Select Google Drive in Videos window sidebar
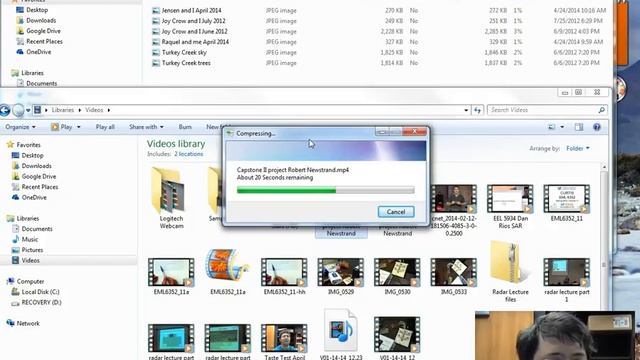 coord(39,176)
